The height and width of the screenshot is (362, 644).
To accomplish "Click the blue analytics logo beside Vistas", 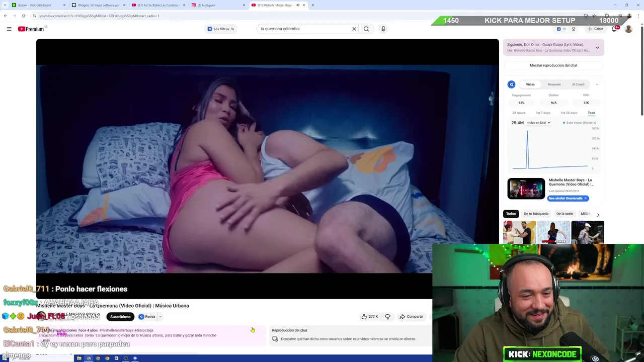I will [511, 84].
